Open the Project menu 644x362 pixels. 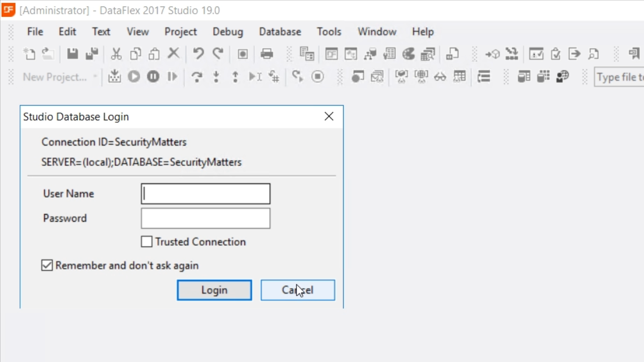[181, 32]
